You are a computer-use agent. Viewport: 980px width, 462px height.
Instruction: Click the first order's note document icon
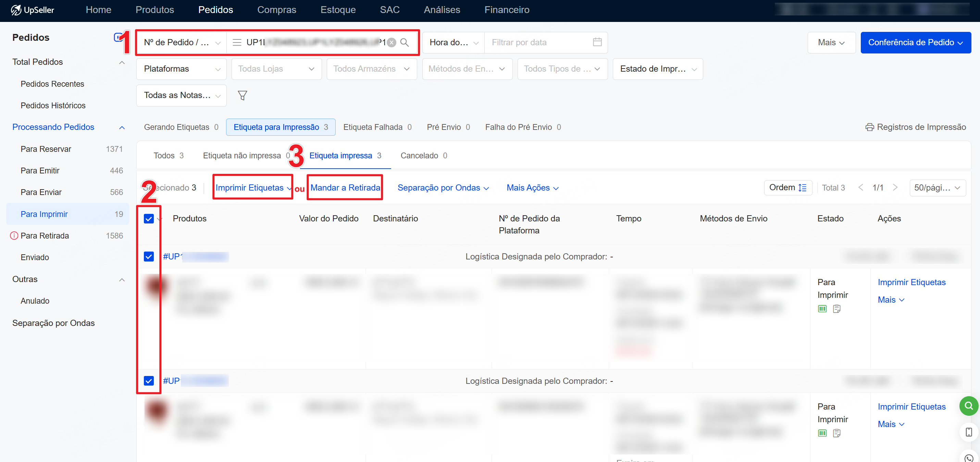coord(836,309)
